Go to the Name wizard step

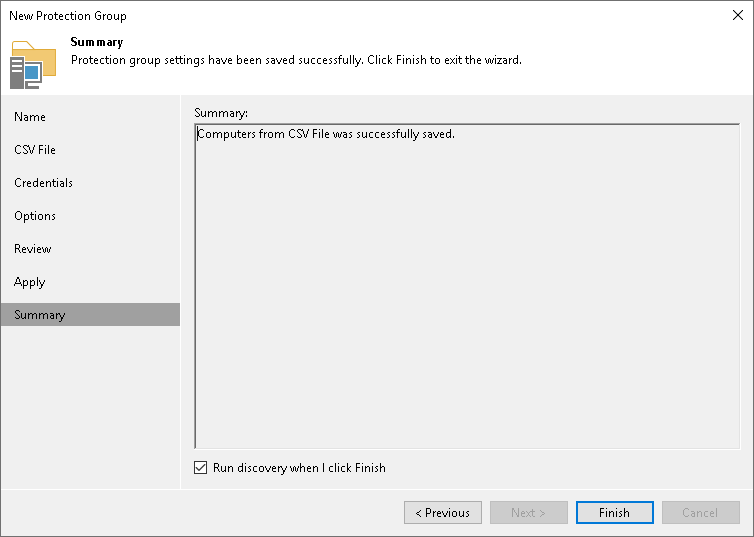tap(30, 117)
